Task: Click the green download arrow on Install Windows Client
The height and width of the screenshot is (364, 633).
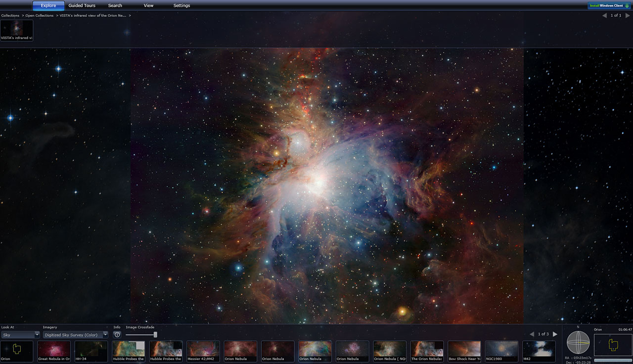Action: [627, 4]
